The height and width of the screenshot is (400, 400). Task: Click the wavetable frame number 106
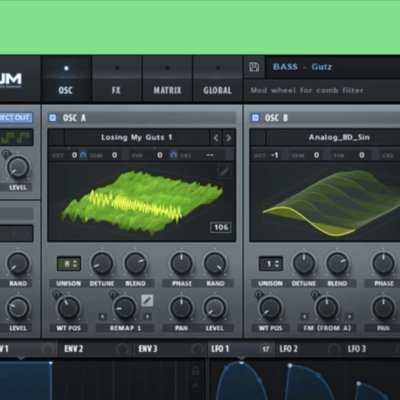point(221,227)
